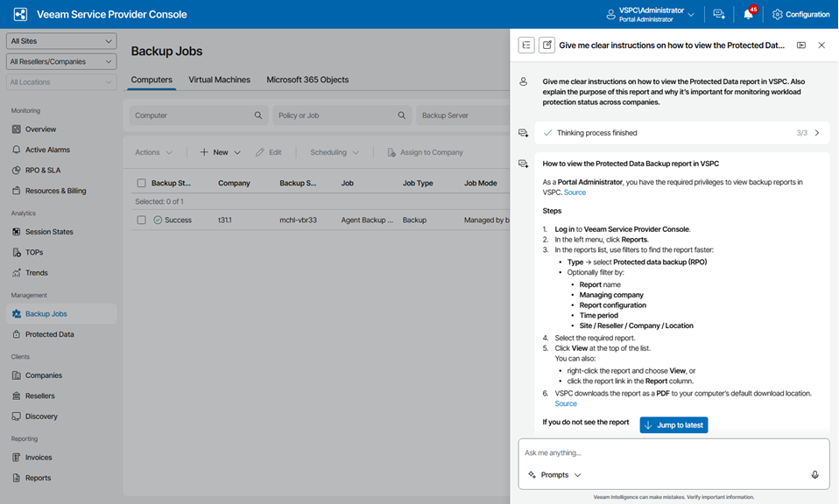This screenshot has height=504, width=839.
Task: Open the Prompts dropdown
Action: [x=554, y=474]
